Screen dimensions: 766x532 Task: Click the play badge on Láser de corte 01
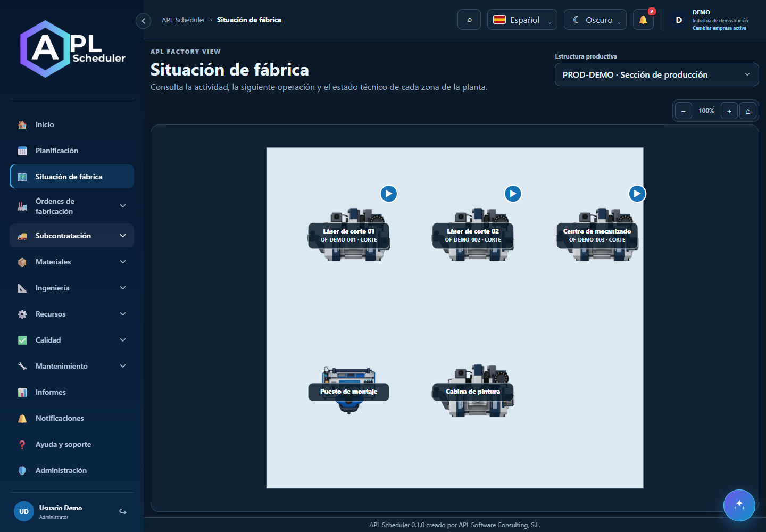click(x=389, y=194)
